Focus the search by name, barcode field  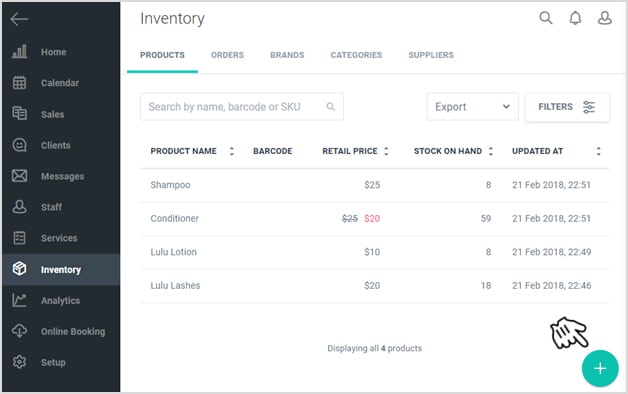[x=242, y=107]
